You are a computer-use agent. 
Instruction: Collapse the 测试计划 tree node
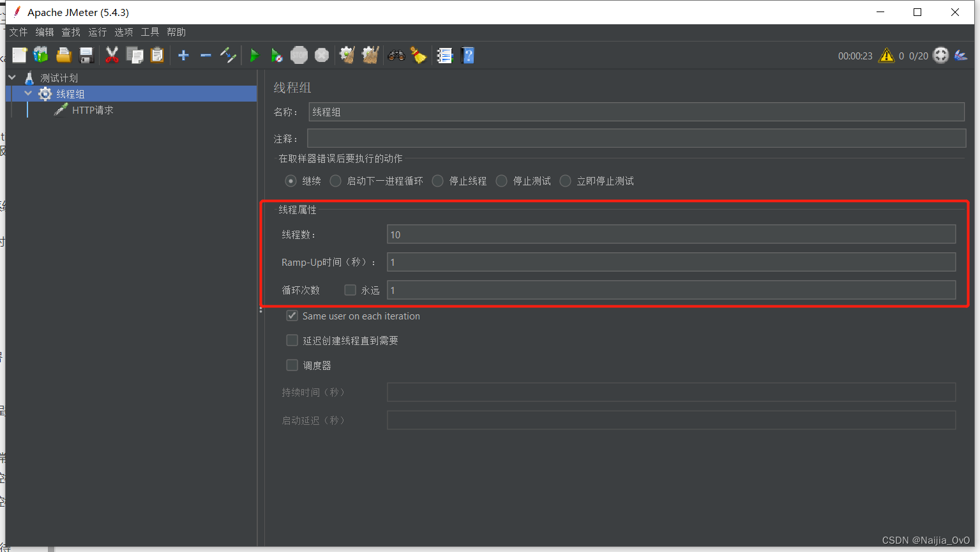pyautogui.click(x=12, y=77)
